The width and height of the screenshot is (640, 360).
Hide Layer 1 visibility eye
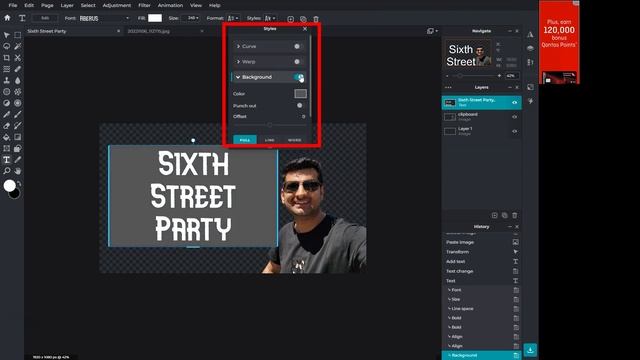(514, 131)
